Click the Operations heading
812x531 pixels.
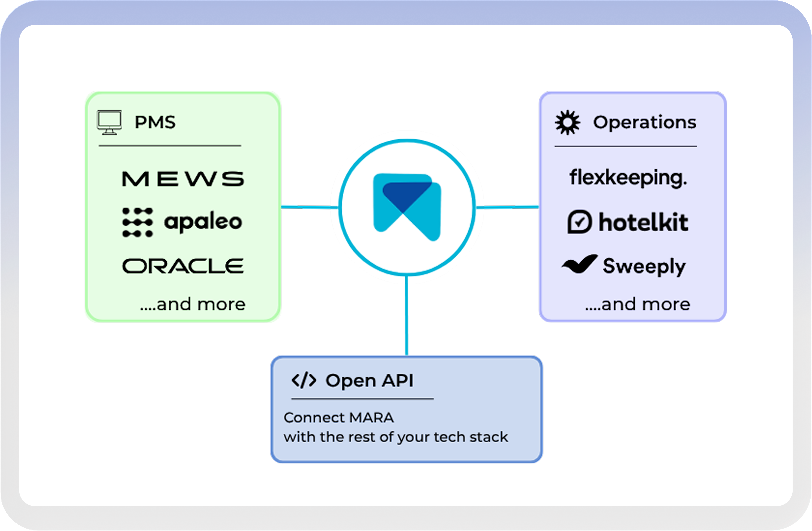[x=645, y=123]
